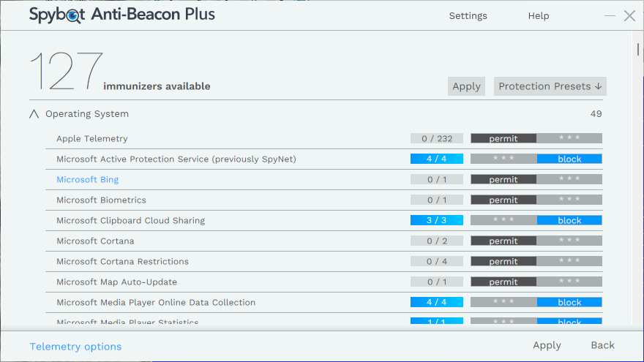The height and width of the screenshot is (362, 644).
Task: Click permit for Microsoft Bing
Action: click(503, 179)
